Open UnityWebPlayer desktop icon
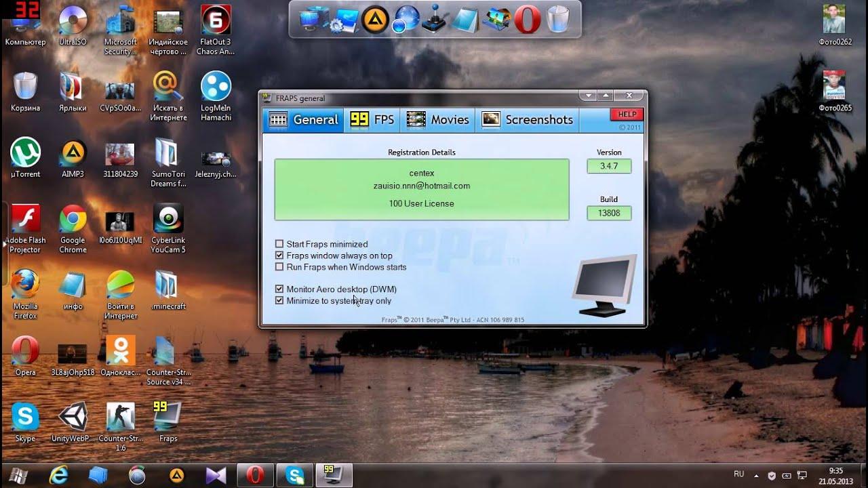 coord(73,422)
